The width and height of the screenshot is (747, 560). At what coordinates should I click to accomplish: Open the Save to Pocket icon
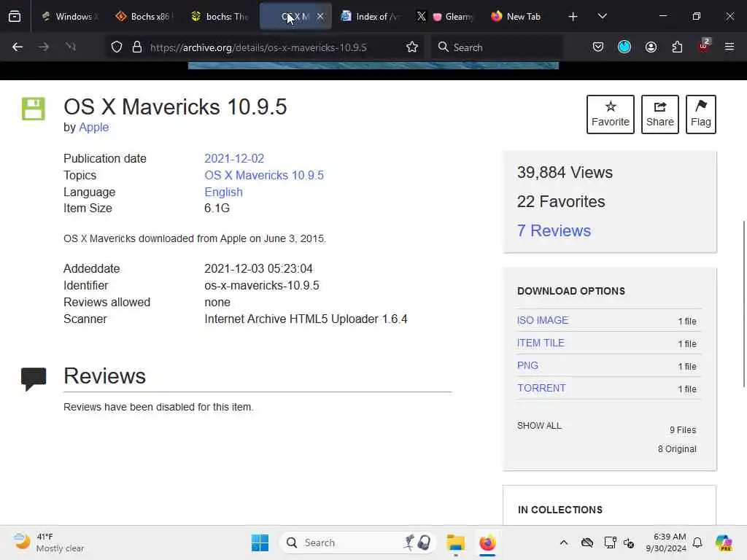598,47
